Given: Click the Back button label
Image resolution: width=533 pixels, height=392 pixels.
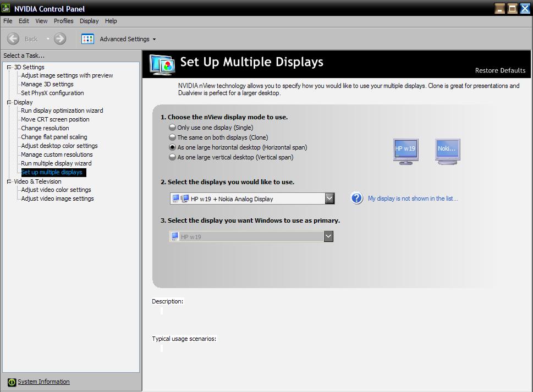Looking at the screenshot, I should coord(31,39).
